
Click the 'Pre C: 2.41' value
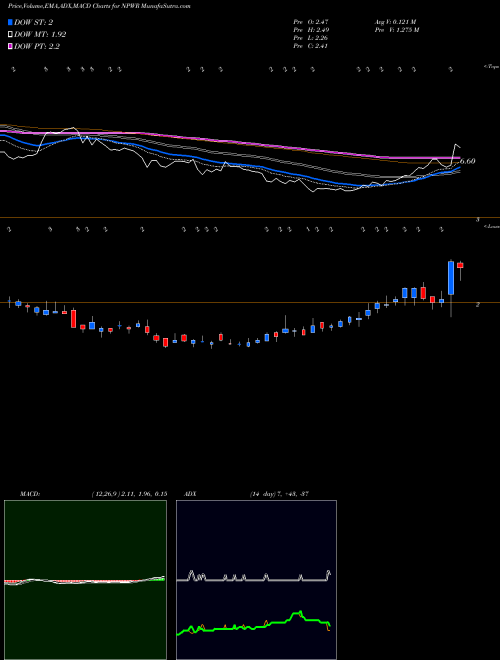tap(311, 45)
